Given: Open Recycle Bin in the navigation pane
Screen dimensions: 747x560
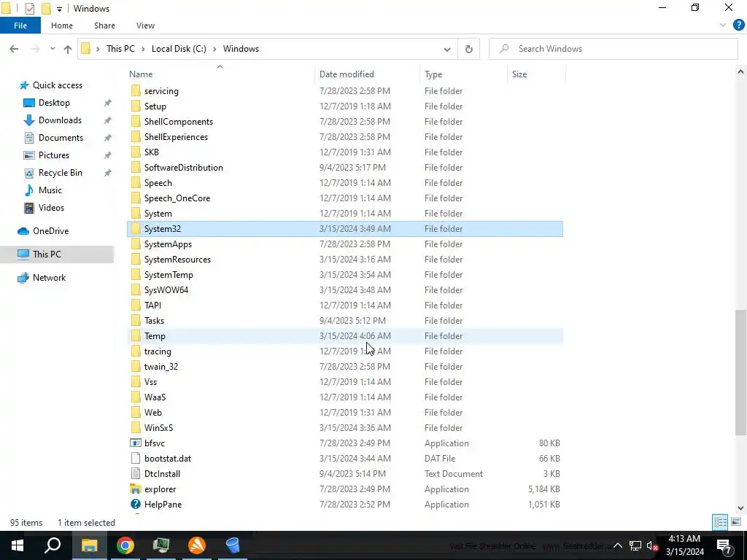Looking at the screenshot, I should coord(60,173).
